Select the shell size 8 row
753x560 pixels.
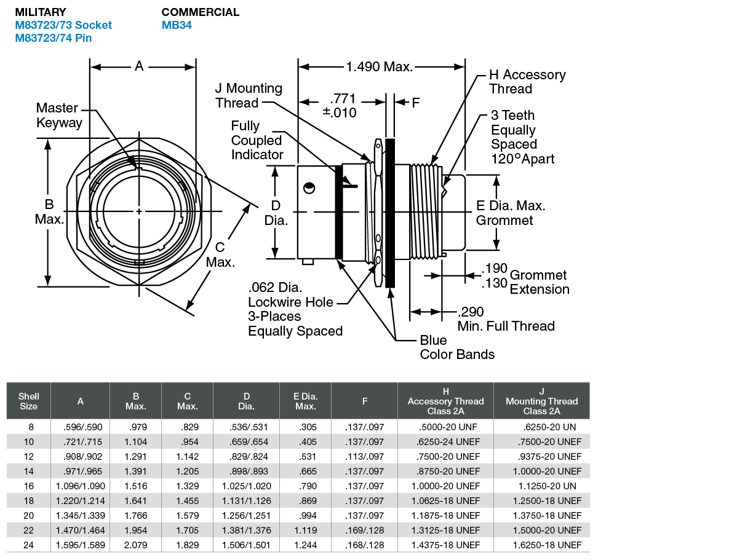(298, 427)
